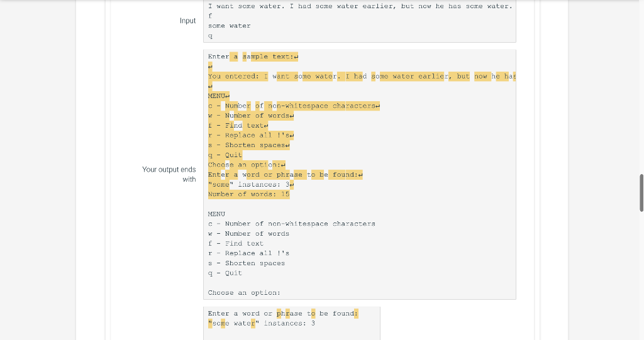Click highlighted "c - Number of non-whitespace characters" line
644x340 pixels.
294,106
